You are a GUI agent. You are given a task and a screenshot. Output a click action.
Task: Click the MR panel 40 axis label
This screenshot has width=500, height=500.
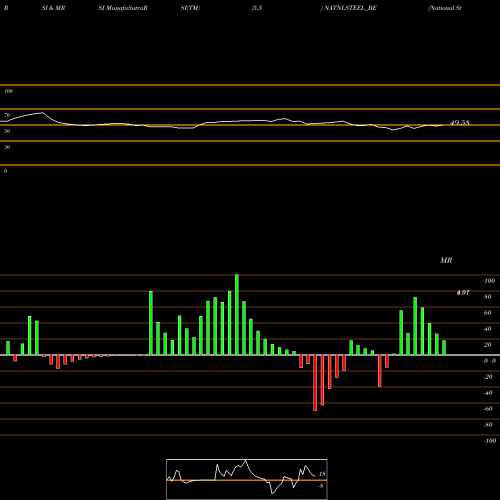[x=488, y=329]
